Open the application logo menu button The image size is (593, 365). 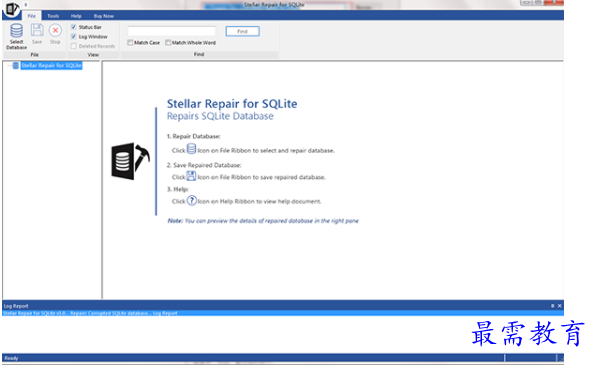click(12, 8)
